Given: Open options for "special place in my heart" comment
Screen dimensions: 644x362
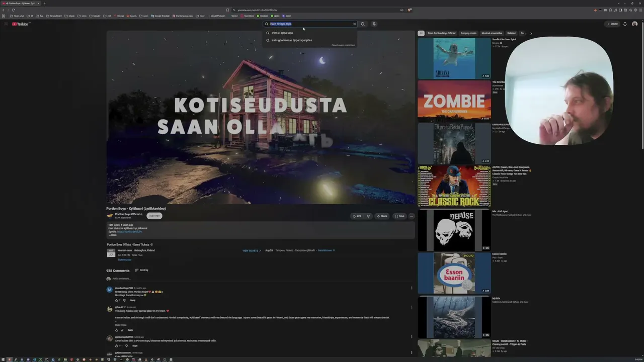Looking at the screenshot, I should pyautogui.click(x=412, y=307).
